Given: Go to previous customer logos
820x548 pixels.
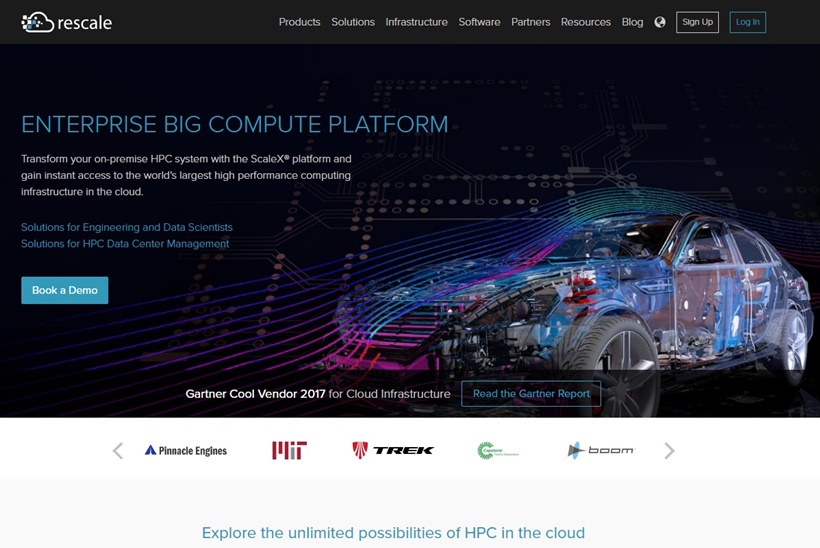Looking at the screenshot, I should 118,451.
